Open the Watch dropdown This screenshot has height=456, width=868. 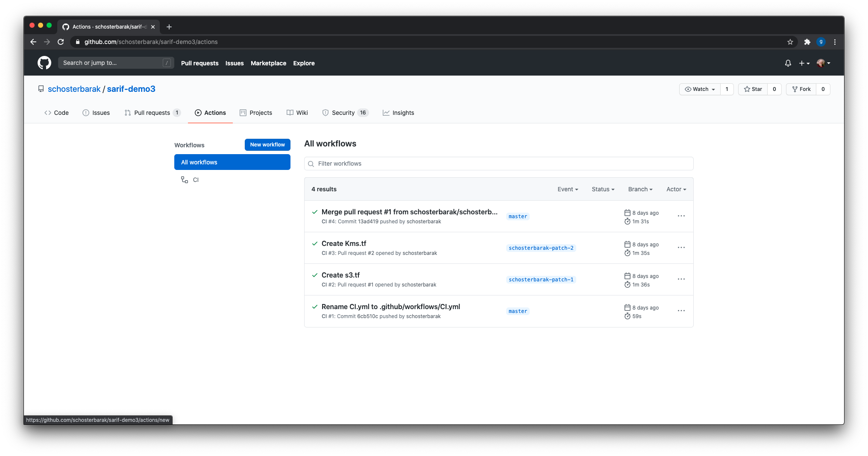[700, 89]
